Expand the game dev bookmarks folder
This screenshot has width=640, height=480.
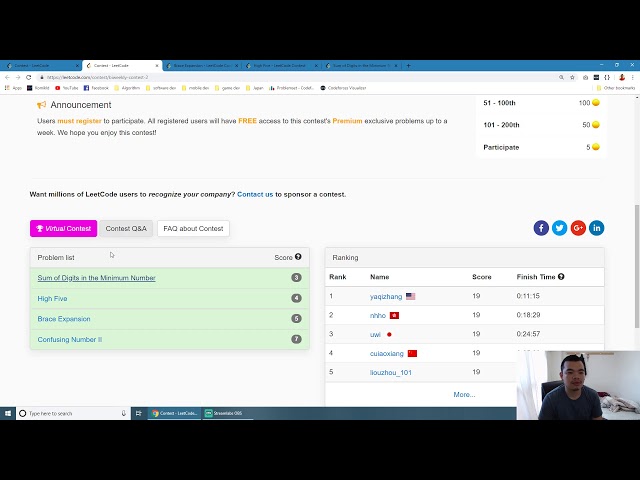[227, 88]
